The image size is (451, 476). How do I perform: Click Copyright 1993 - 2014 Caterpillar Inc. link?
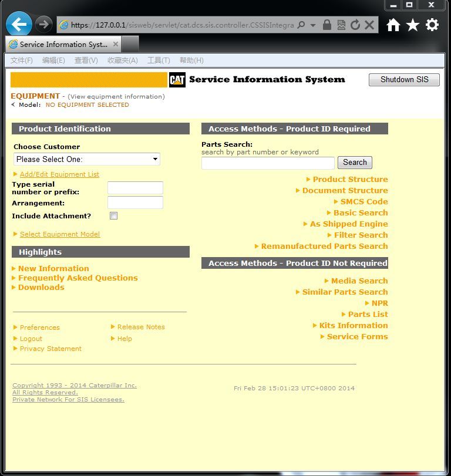point(75,385)
